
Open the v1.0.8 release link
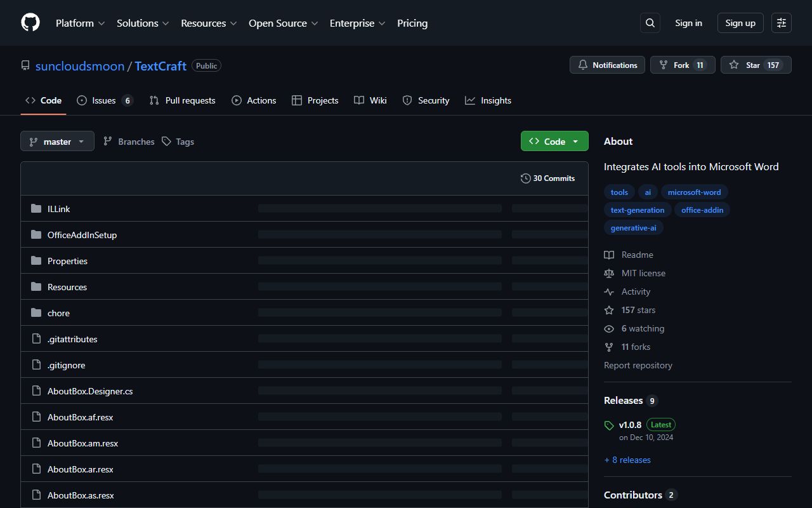(630, 424)
